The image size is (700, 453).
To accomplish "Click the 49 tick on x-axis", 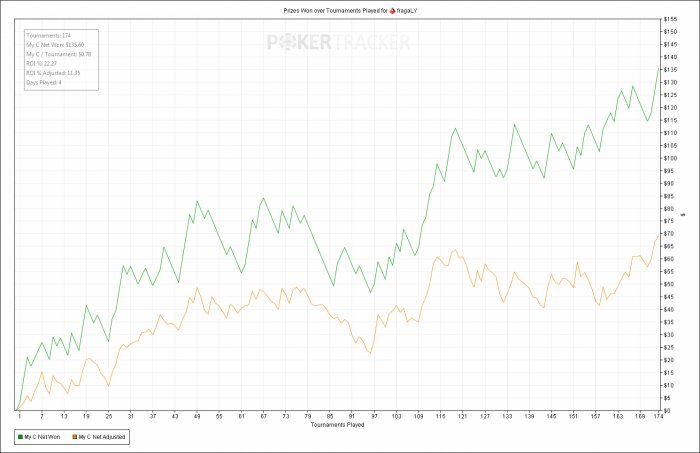I will coord(197,416).
